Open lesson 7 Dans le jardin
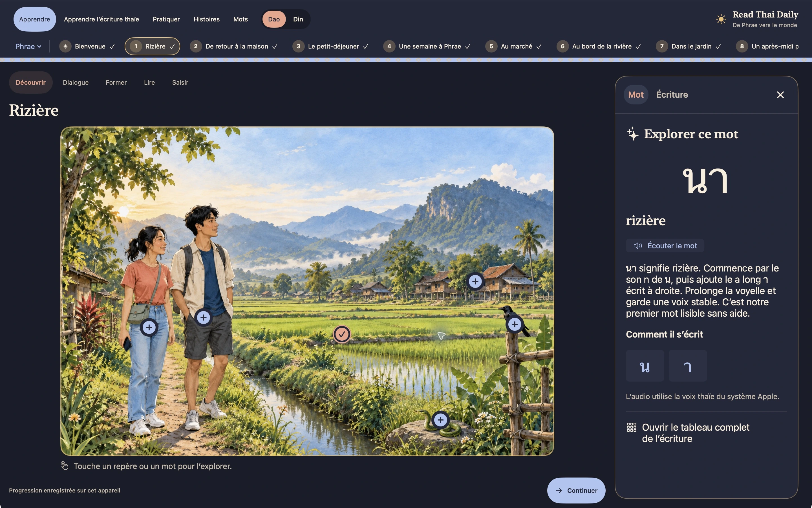 click(689, 46)
